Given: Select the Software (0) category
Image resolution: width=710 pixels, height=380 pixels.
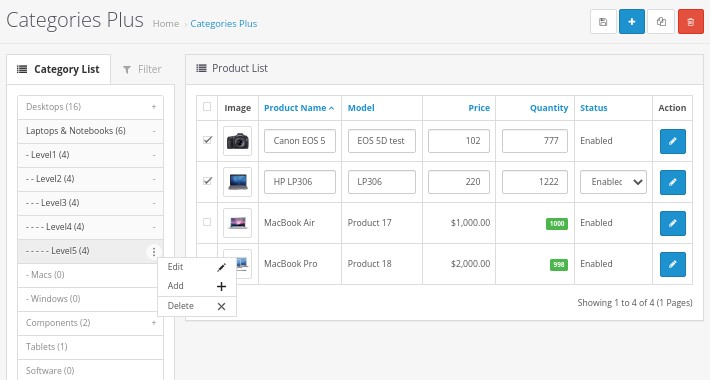Looking at the screenshot, I should pos(90,370).
